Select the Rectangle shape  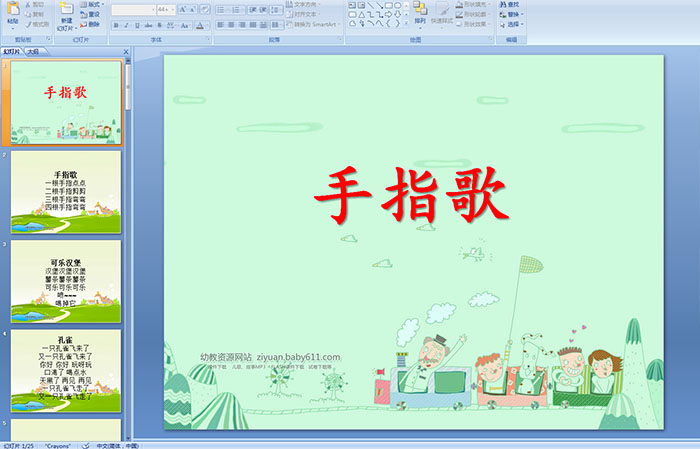(389, 5)
